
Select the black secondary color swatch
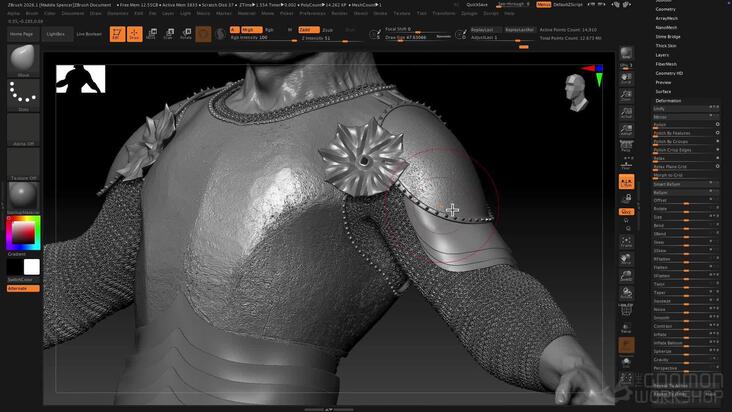click(x=14, y=267)
